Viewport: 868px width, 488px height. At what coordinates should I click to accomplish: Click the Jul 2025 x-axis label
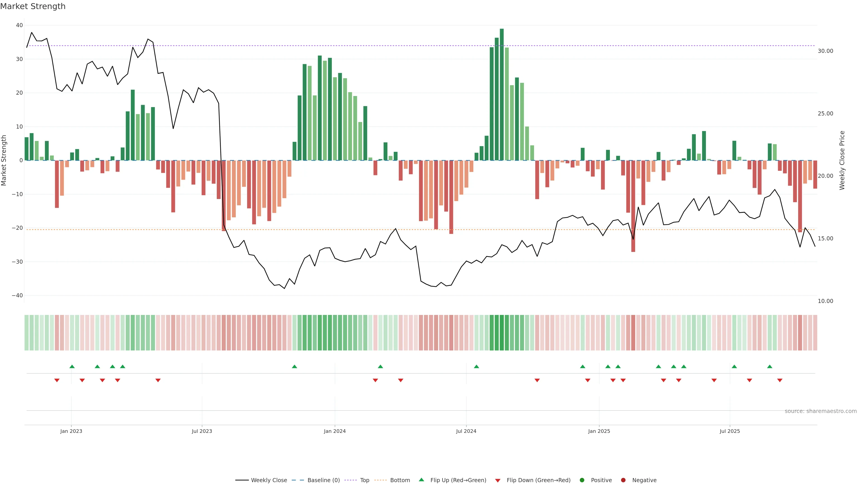729,431
